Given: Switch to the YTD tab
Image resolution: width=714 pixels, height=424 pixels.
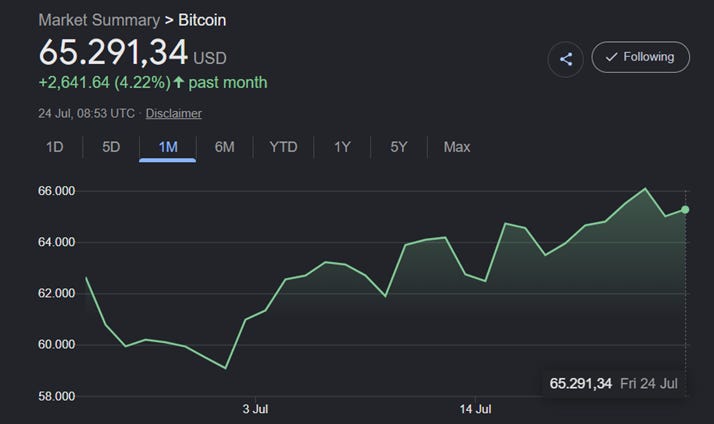Looking at the screenshot, I should [x=283, y=147].
